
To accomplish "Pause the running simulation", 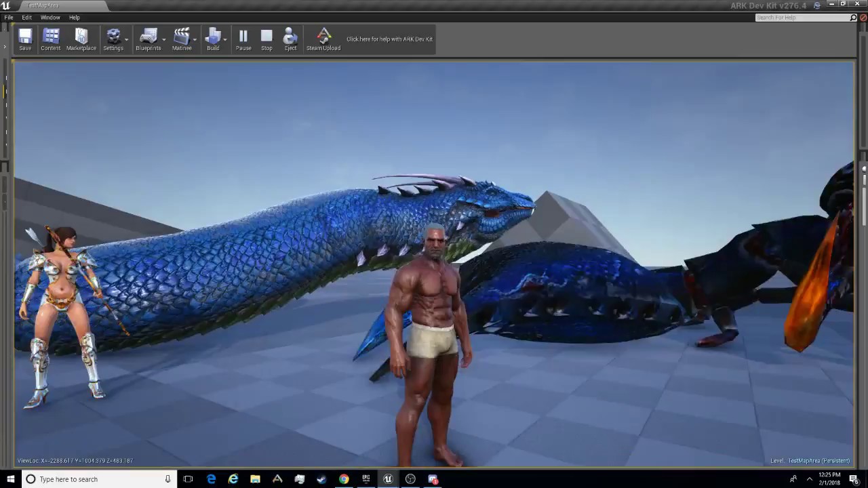I will [x=243, y=39].
